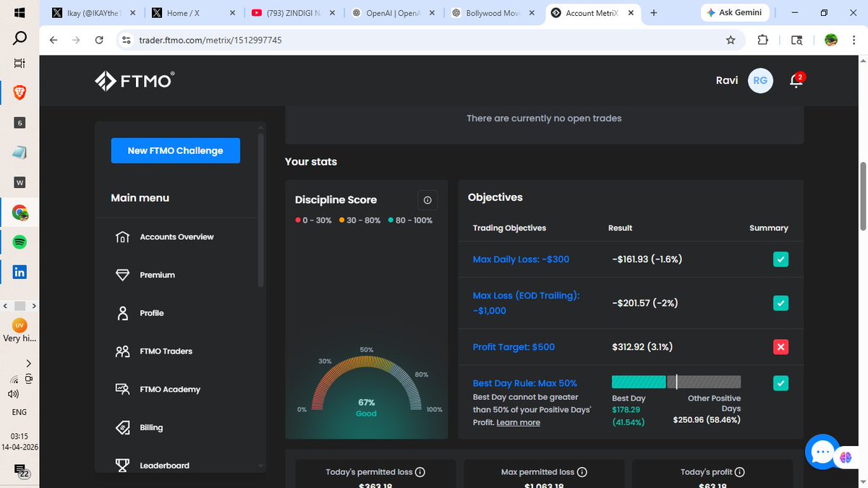Click the Profit Target red X summary

(x=780, y=348)
